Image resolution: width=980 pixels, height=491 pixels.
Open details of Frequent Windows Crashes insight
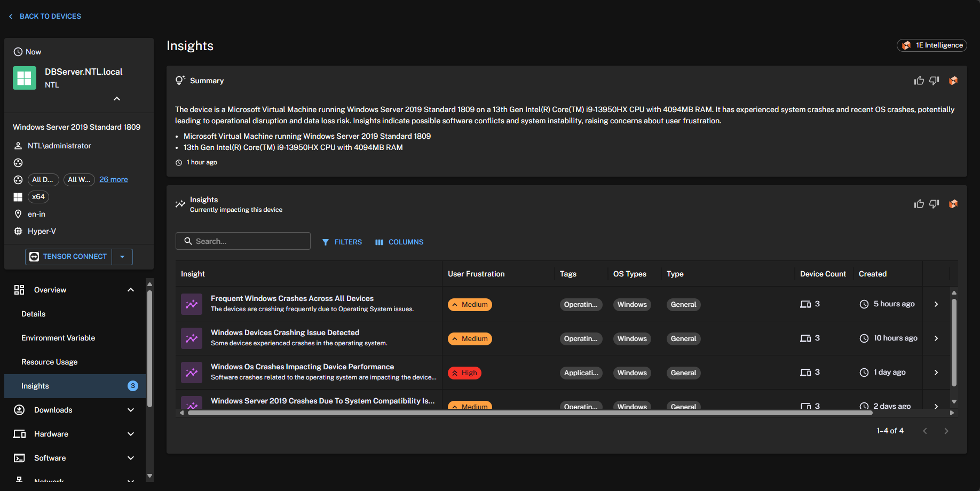(936, 304)
